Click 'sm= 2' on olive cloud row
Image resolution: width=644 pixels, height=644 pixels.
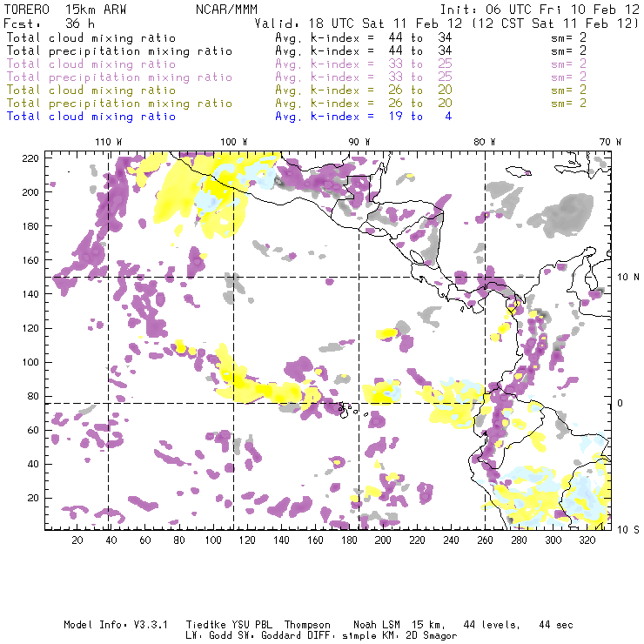569,90
